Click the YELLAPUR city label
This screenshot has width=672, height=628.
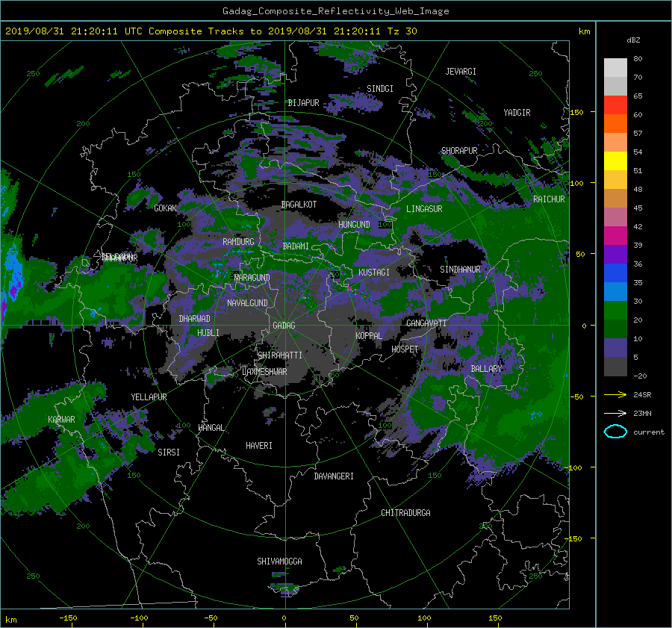(149, 397)
